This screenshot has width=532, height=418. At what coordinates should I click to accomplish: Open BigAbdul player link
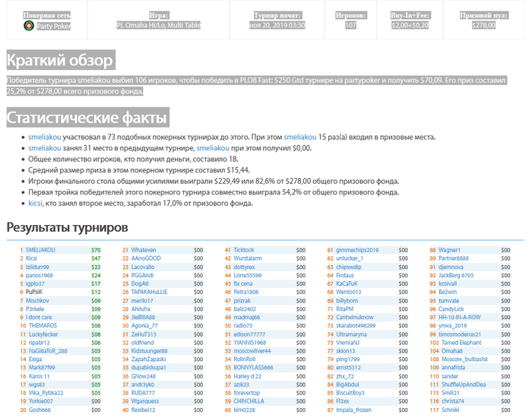(347, 385)
